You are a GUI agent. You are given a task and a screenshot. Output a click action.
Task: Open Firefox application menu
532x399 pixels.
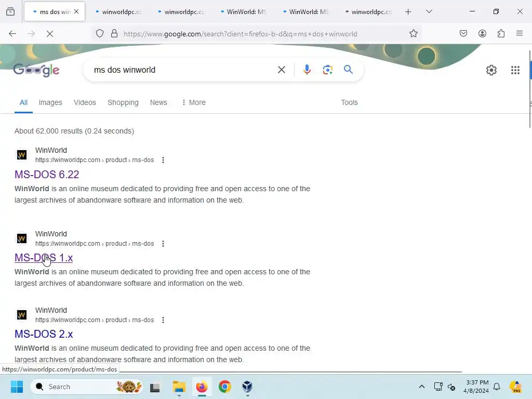pyautogui.click(x=520, y=33)
